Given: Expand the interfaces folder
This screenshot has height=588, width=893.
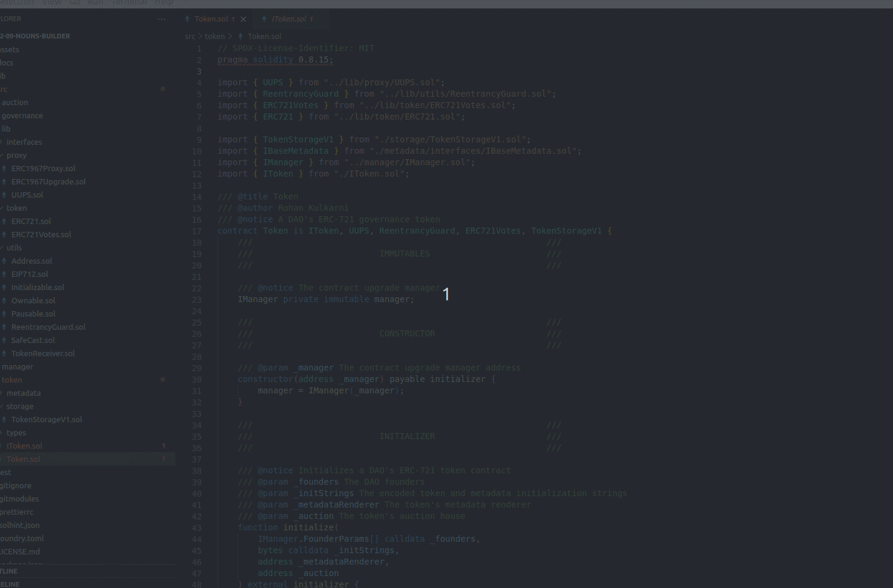Looking at the screenshot, I should click(x=24, y=142).
